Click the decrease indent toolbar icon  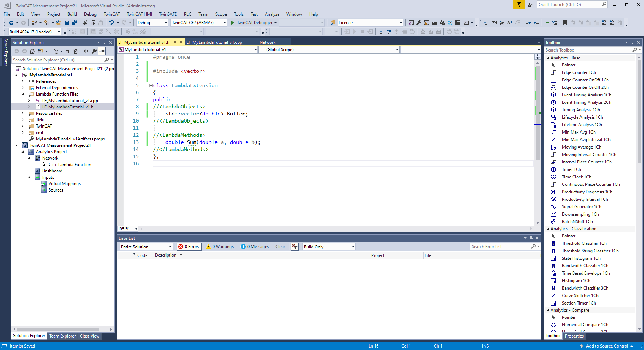pos(528,23)
